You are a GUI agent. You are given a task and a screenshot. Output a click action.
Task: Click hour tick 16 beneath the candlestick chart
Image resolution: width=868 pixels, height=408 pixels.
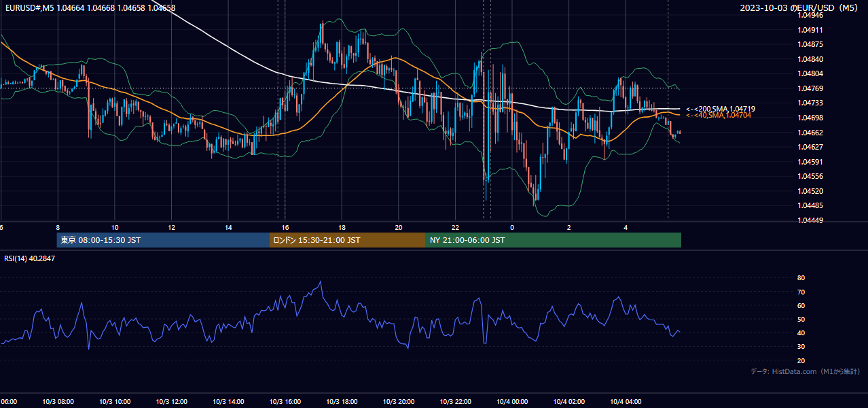[285, 227]
